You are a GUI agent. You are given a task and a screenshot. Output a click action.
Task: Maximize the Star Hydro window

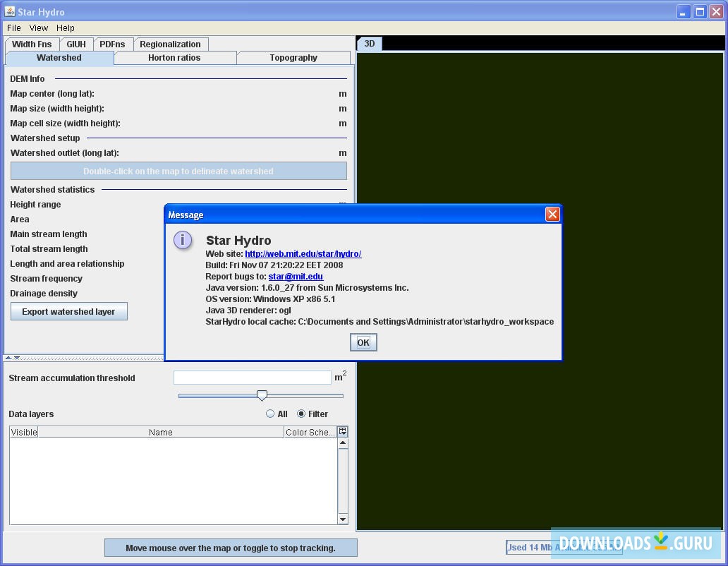tap(700, 11)
